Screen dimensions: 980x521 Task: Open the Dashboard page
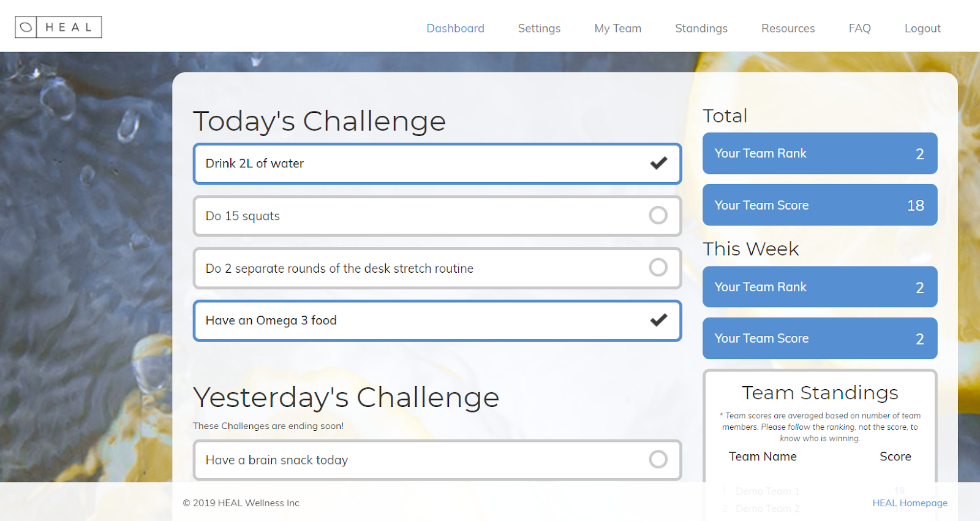(x=455, y=28)
